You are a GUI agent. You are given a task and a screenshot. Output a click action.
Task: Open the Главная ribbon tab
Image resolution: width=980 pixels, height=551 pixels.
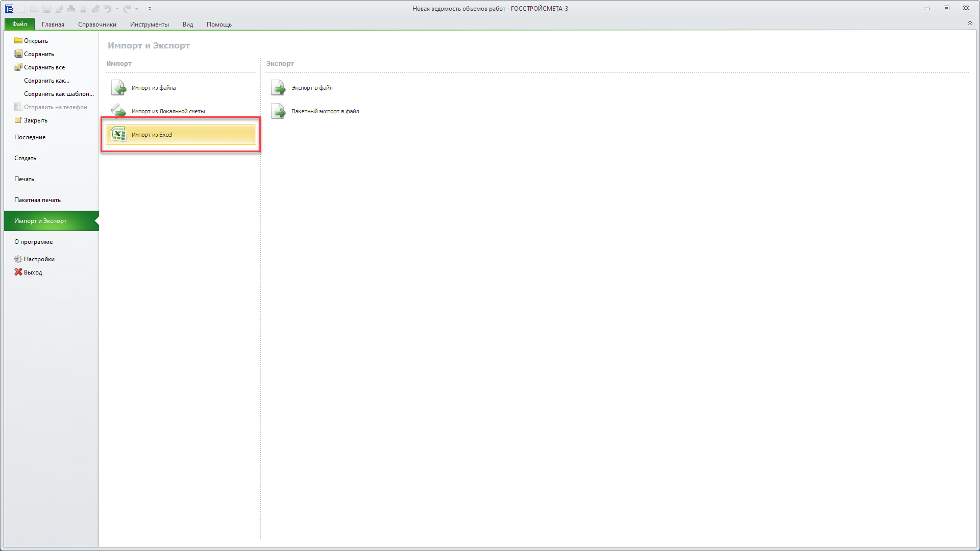(x=53, y=24)
